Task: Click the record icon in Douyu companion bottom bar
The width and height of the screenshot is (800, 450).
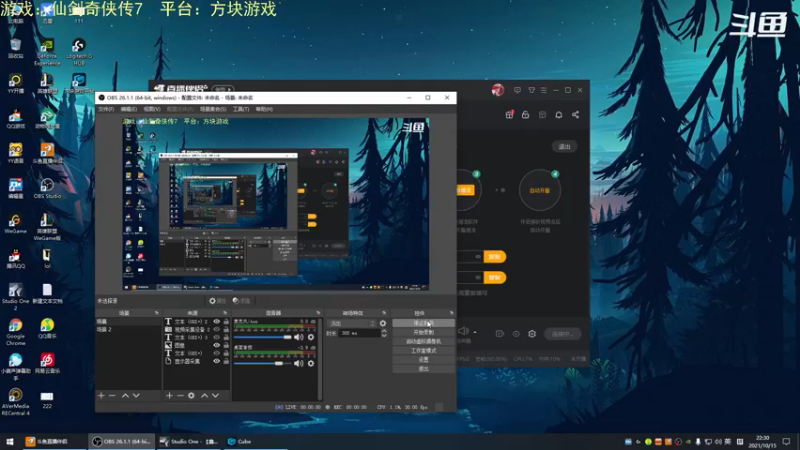Action: pos(499,334)
